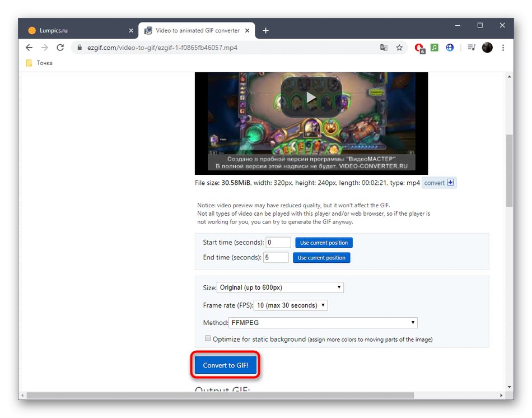Screen dimensions: 532x418
Task: Open the Method FFMPEG dropdown
Action: 323,323
